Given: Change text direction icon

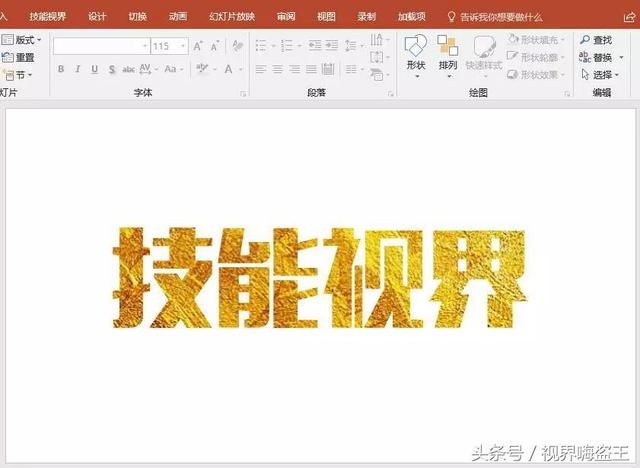Looking at the screenshot, I should click(x=377, y=40).
